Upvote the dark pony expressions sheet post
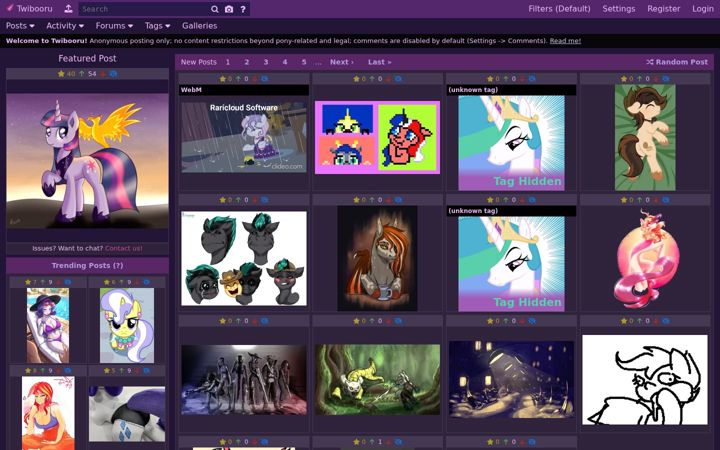Screen dimensions: 720x450 238,200
